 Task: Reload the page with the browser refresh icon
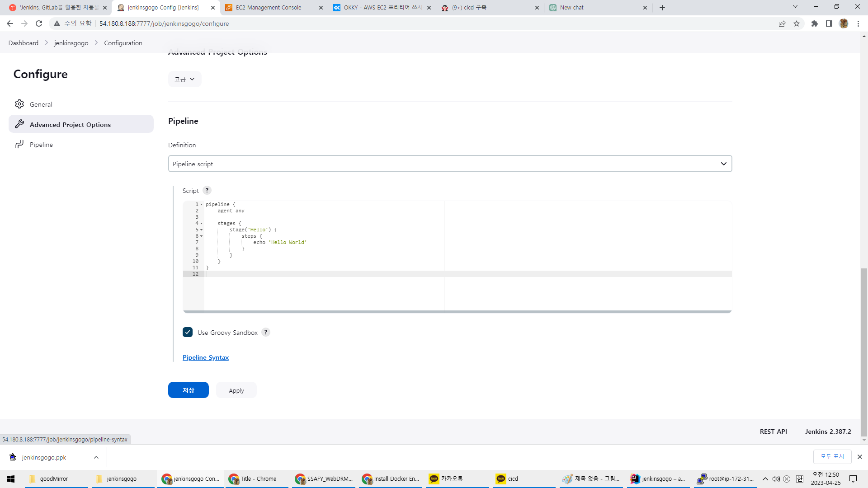39,23
